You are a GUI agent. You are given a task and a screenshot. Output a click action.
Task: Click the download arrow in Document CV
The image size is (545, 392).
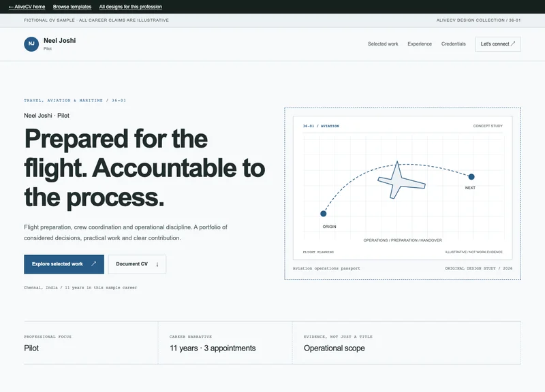157,264
